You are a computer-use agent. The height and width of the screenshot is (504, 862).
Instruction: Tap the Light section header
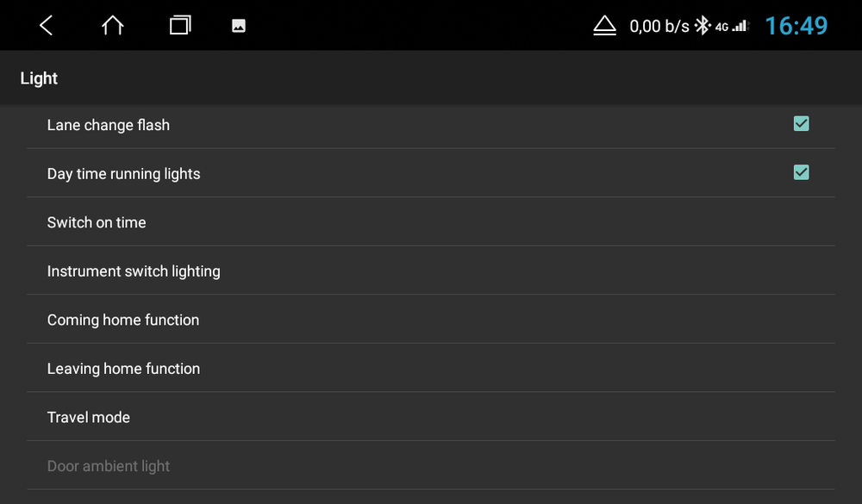pos(39,78)
